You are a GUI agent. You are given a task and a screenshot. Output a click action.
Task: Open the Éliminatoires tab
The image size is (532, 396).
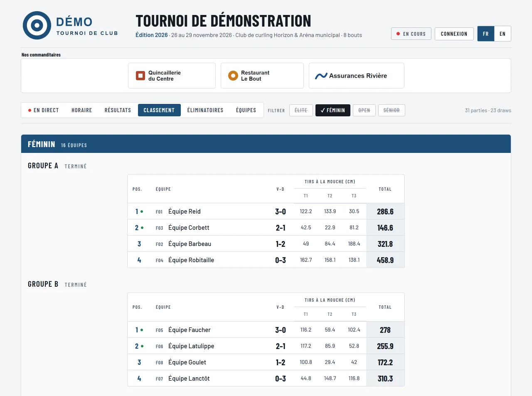click(x=205, y=110)
